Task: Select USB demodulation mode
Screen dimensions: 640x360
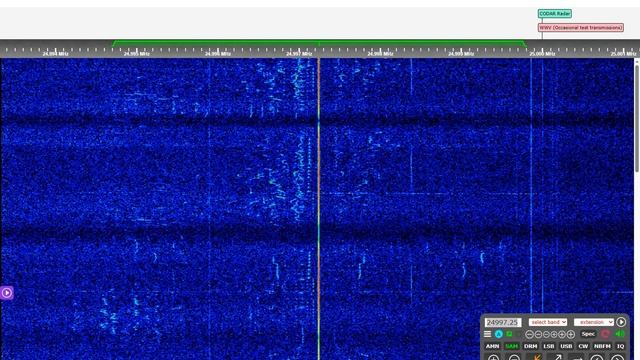Action: click(566, 346)
